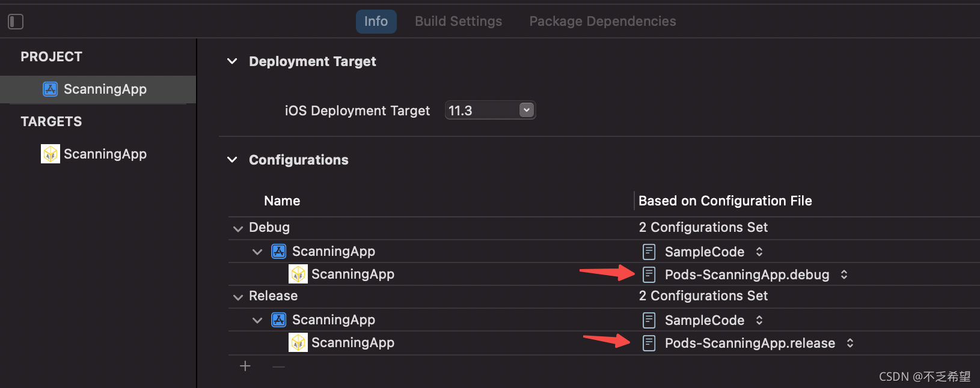Click the Pods-ScanningApp.debug file icon
The image size is (980, 388).
(x=649, y=275)
